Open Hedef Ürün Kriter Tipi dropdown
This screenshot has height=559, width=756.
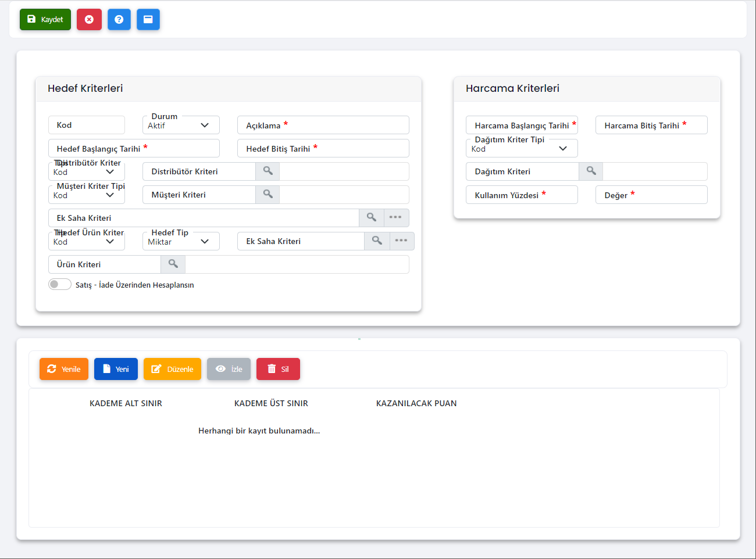tap(87, 241)
